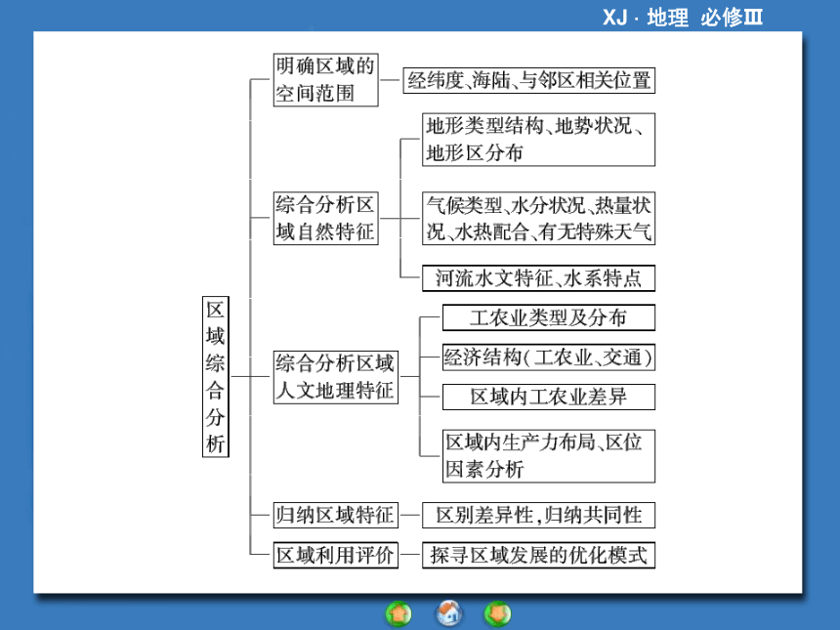
Task: Click the box 经纬度、海陆、与邻区相关位置
Action: (x=529, y=80)
